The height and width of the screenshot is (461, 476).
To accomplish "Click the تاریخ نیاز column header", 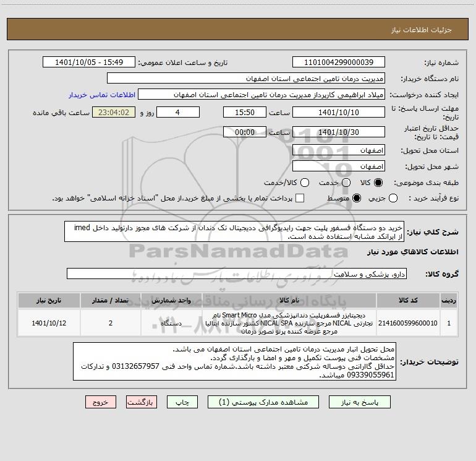I will pos(49,300).
